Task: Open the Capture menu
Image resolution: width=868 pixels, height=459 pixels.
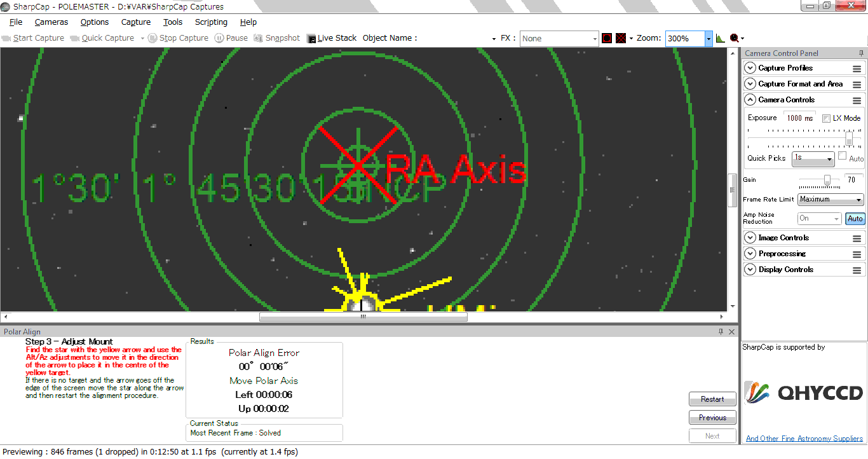Action: (x=136, y=22)
